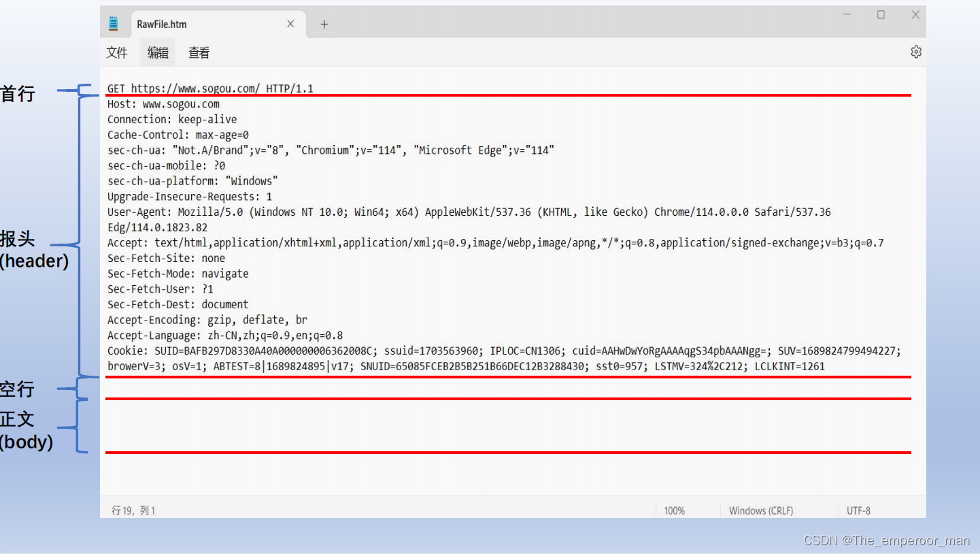Click the sec-ch-ua: "Not.A/Brand" line

click(x=331, y=150)
